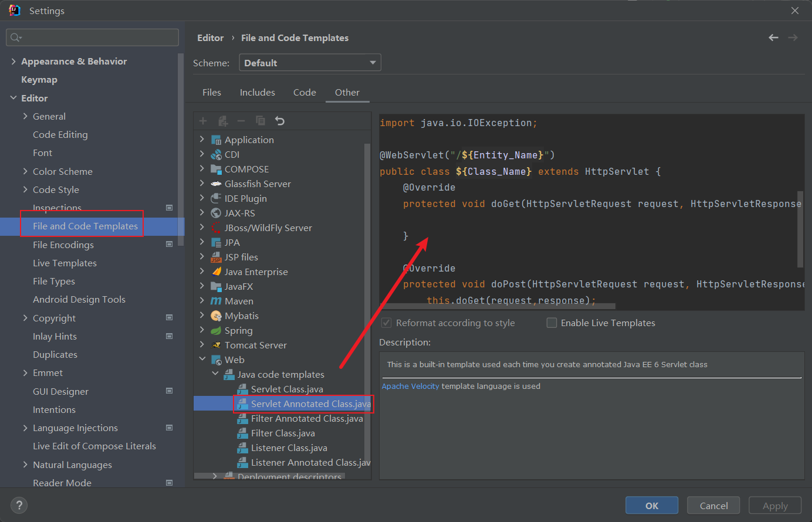Image resolution: width=812 pixels, height=522 pixels.
Task: Collapse the Web template group
Action: [202, 360]
